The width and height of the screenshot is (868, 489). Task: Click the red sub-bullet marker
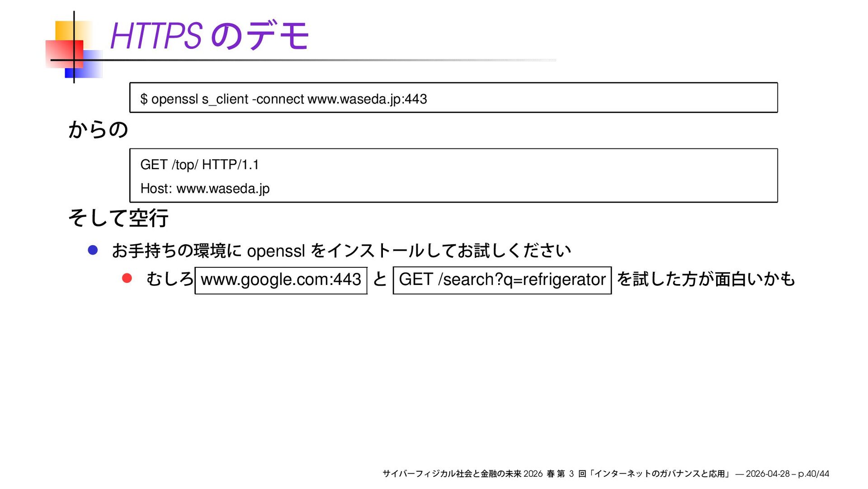[x=127, y=278]
